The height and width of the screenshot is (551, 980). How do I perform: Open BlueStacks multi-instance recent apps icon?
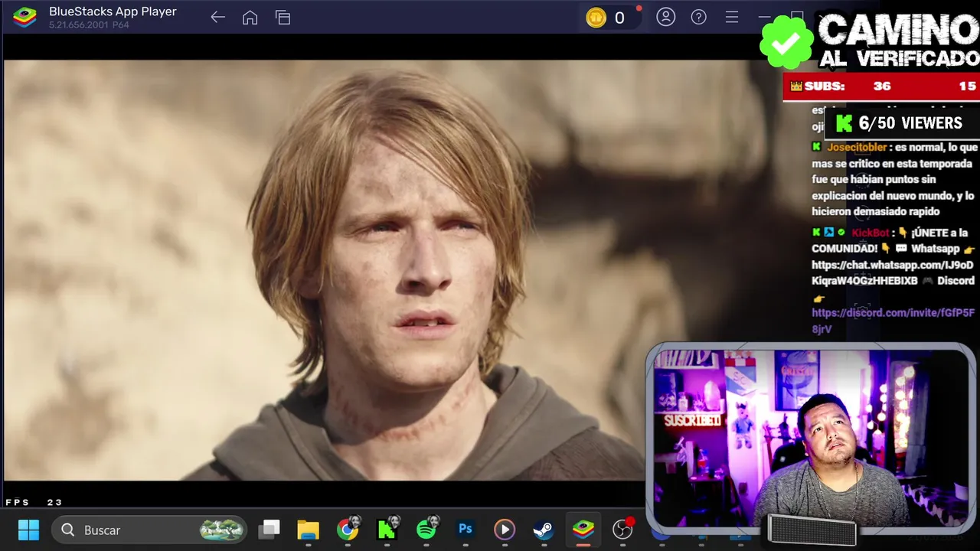click(x=283, y=17)
